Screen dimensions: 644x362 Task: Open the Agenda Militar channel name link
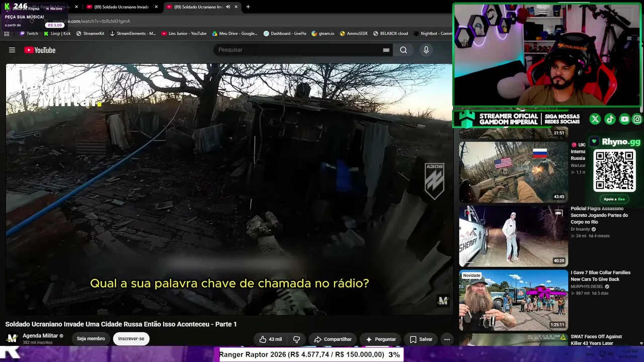[x=40, y=336]
